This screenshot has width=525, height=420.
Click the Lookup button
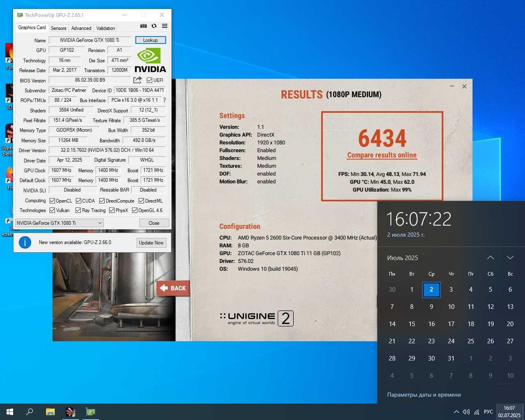[151, 40]
